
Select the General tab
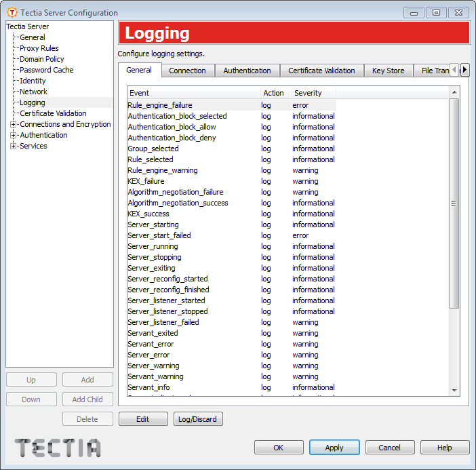(139, 70)
